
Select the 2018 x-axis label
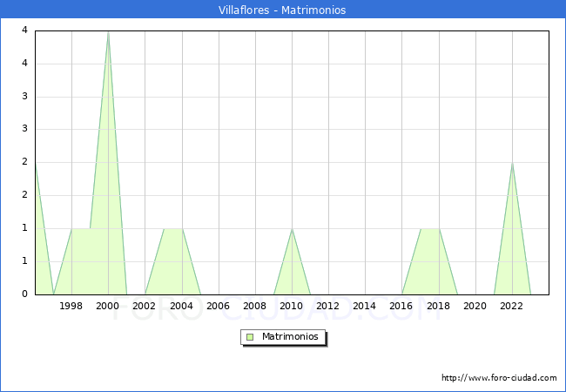pos(439,306)
